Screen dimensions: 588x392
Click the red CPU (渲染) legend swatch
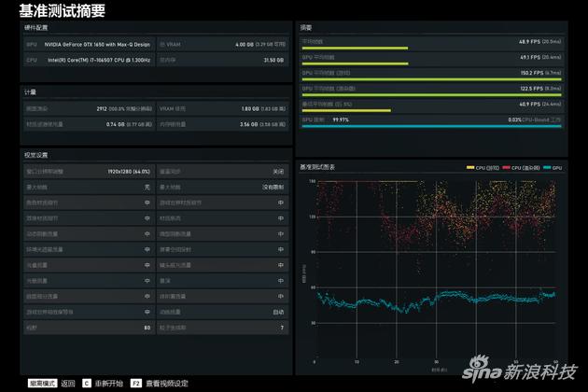(506, 167)
